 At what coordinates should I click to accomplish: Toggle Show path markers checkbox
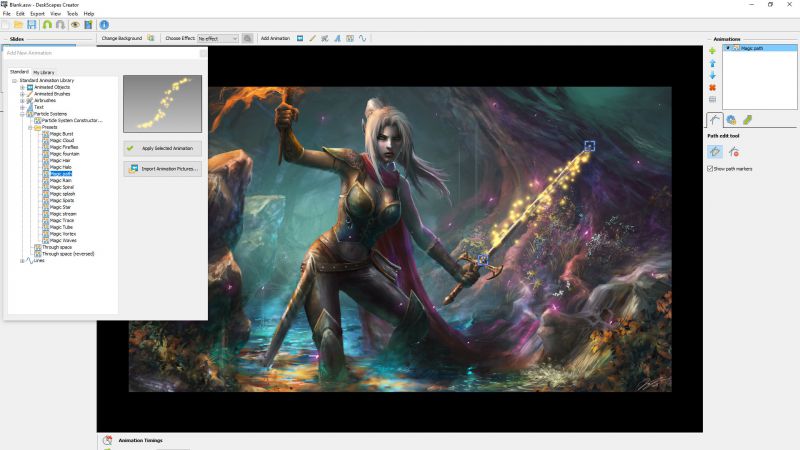click(x=709, y=168)
